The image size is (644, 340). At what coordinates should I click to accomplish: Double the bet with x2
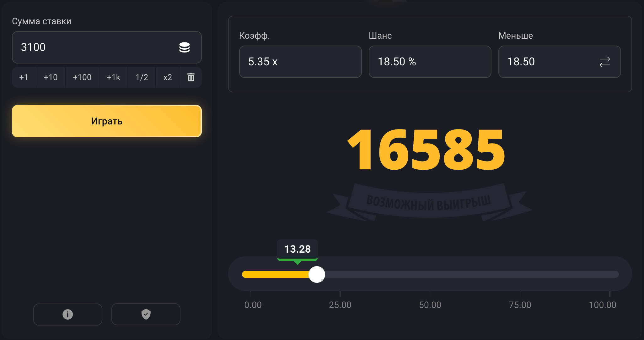point(168,77)
